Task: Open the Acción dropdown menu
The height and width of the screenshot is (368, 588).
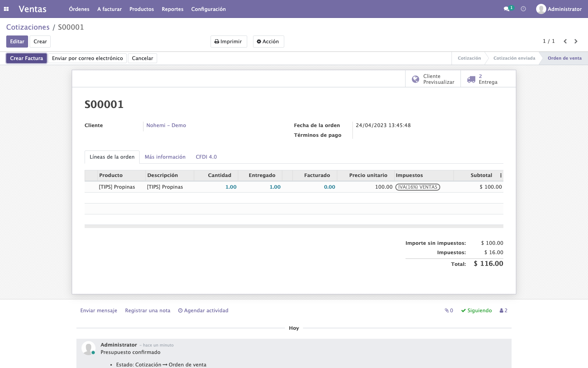Action: click(268, 42)
